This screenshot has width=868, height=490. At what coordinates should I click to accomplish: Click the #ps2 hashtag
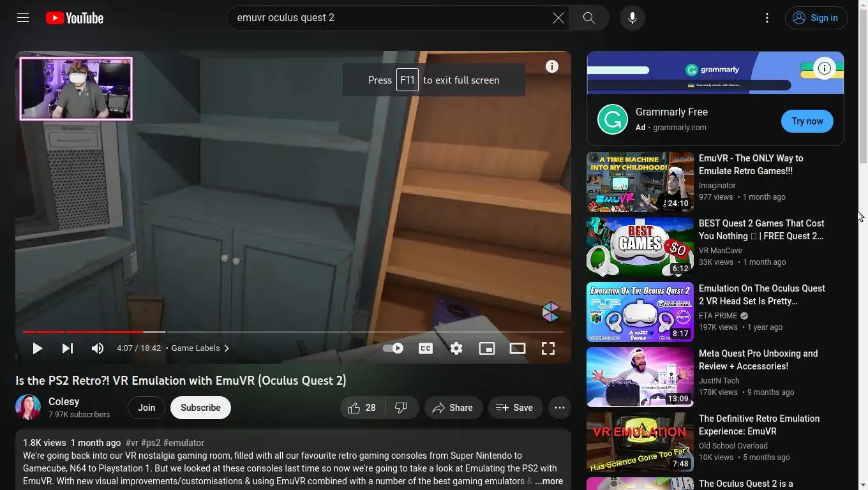[151, 443]
